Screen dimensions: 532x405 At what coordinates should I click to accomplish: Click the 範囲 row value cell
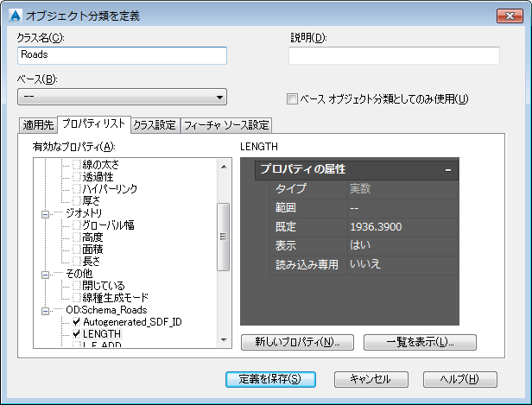[402, 208]
